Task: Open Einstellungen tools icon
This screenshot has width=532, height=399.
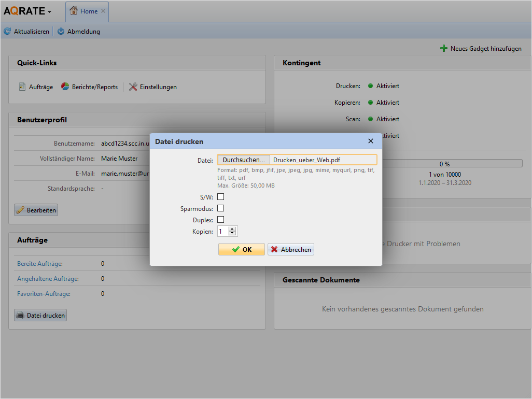Action: (133, 87)
